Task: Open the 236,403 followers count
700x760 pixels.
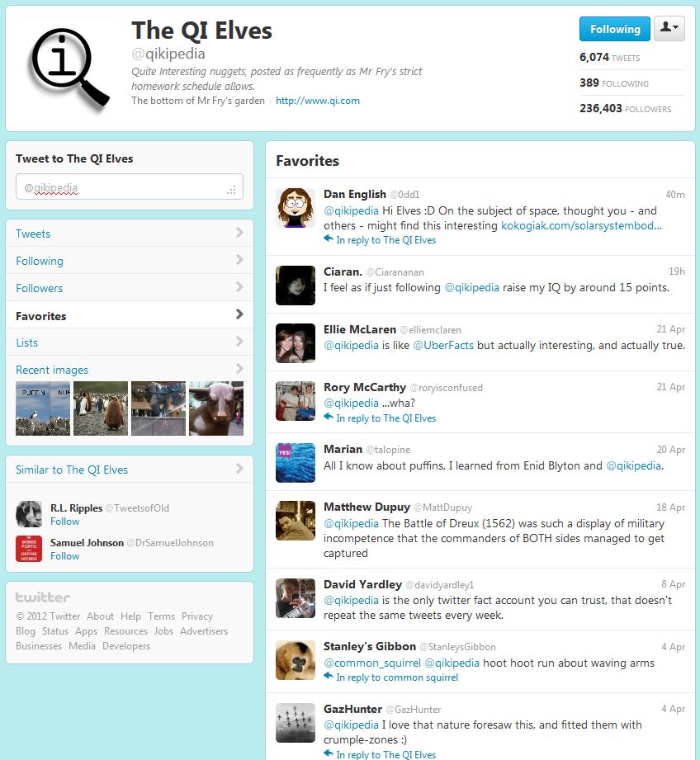Action: 626,109
